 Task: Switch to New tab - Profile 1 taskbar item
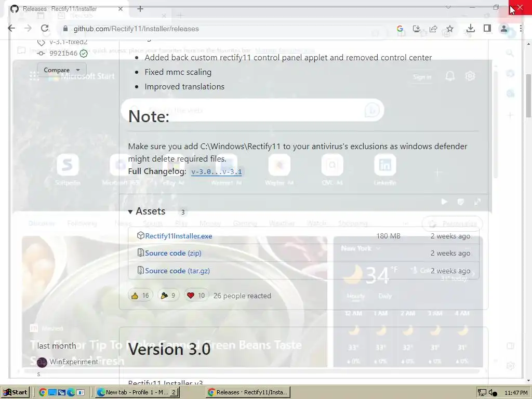[x=137, y=392]
